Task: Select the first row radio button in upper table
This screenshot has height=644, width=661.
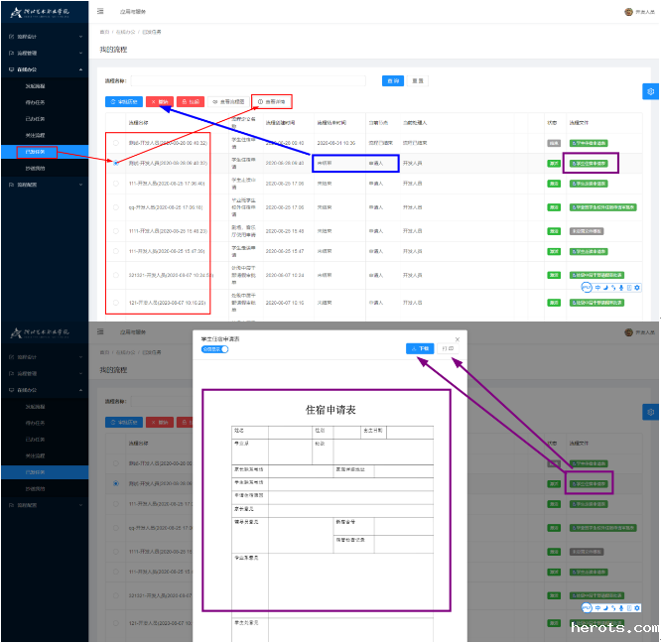Action: (117, 143)
